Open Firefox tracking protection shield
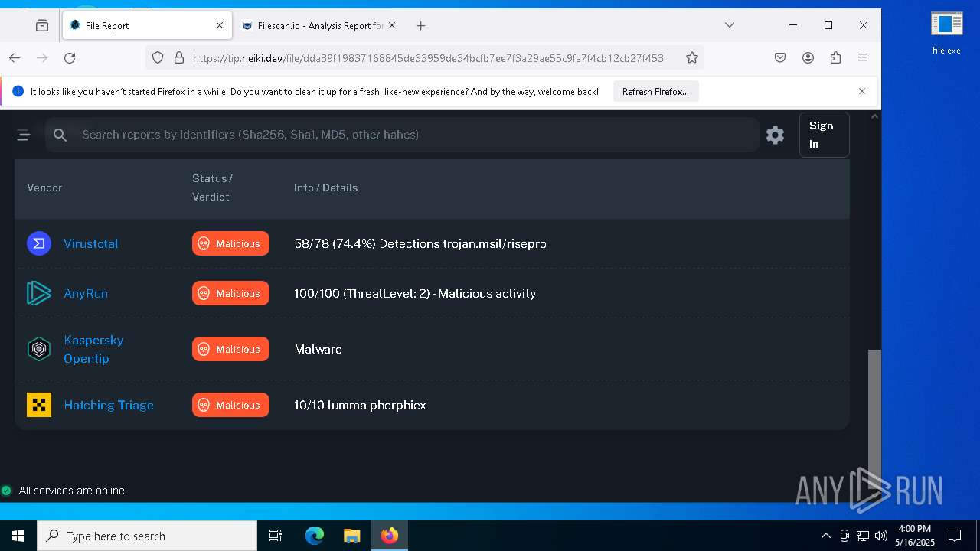The width and height of the screenshot is (980, 551). point(158,57)
